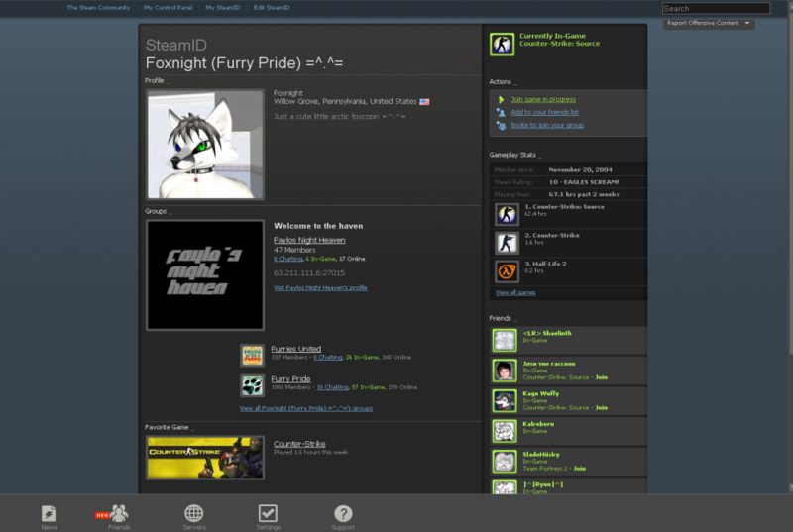
Task: Click the View all games link
Action: [x=515, y=292]
